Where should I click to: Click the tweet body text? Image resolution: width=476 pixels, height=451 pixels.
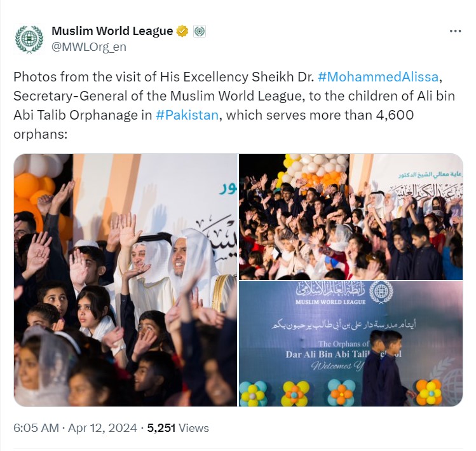(234, 106)
